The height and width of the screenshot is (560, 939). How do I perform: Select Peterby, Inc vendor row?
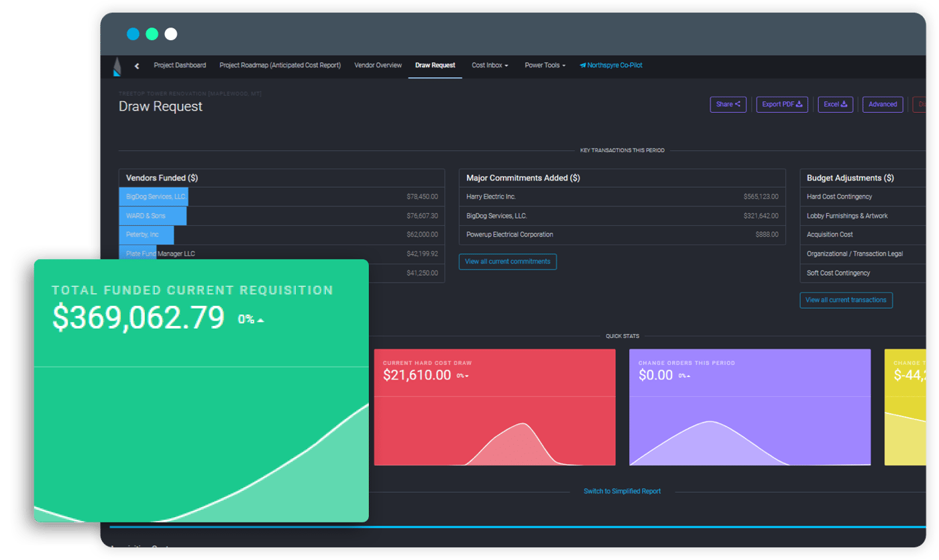tap(282, 235)
